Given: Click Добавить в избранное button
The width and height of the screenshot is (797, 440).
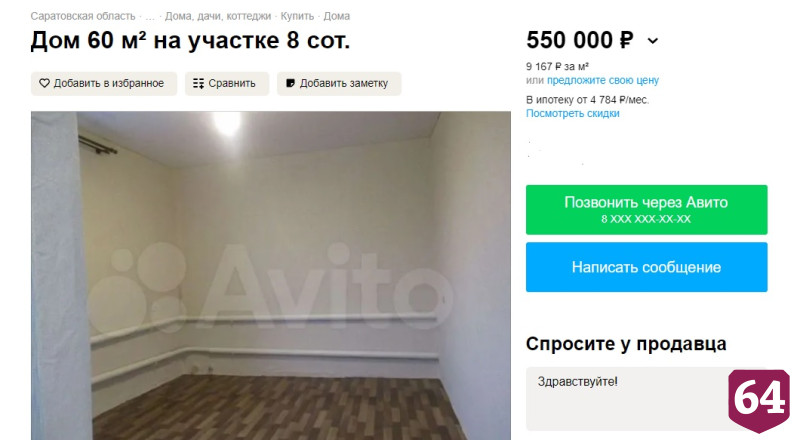Looking at the screenshot, I should pyautogui.click(x=104, y=83).
